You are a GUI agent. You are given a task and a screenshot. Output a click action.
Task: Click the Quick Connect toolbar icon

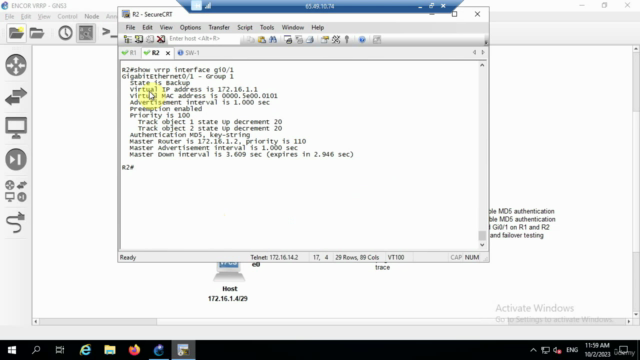pos(139,39)
